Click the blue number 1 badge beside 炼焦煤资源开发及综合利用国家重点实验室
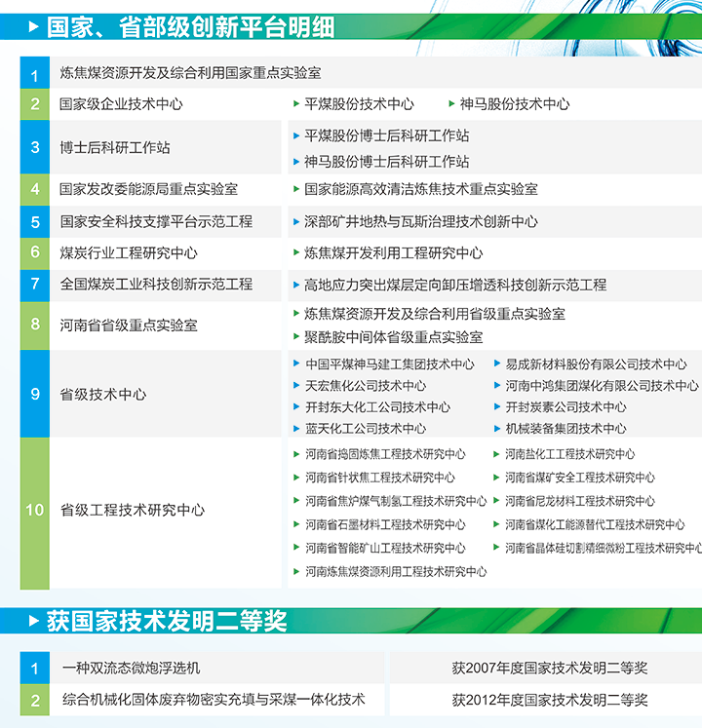Screen dimensions: 702x728 tap(34, 73)
